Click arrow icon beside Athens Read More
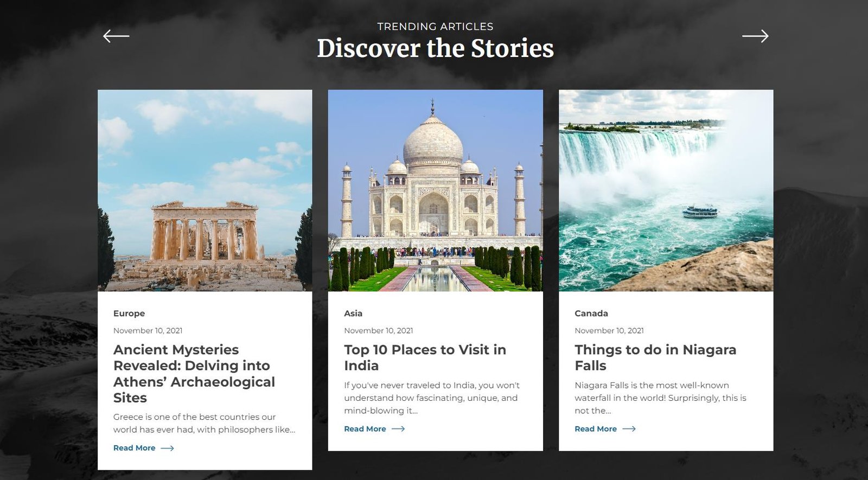 tap(168, 449)
